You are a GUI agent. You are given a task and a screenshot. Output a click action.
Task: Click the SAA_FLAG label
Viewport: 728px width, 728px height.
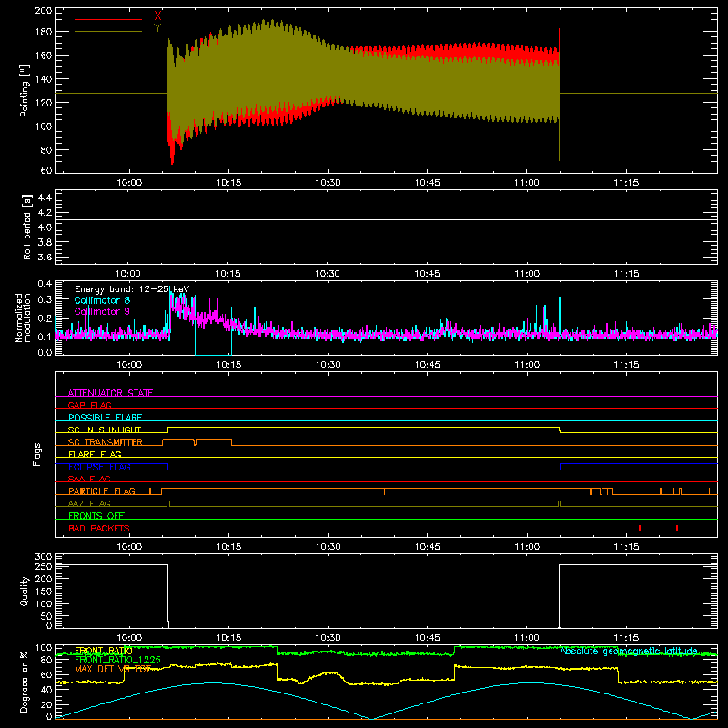(89, 479)
